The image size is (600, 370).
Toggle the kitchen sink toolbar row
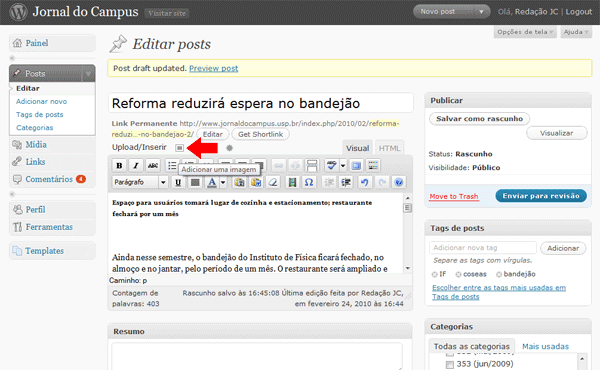373,166
